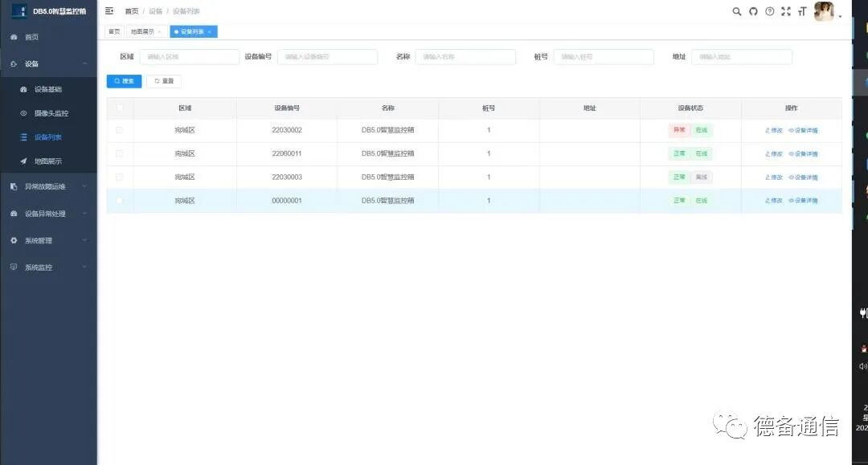
Task: Close the 地图展示 tab with its x
Action: [159, 32]
